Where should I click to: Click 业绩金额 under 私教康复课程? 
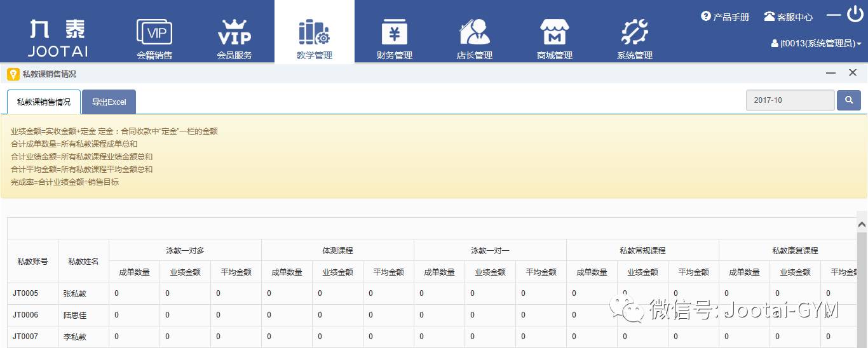point(795,272)
